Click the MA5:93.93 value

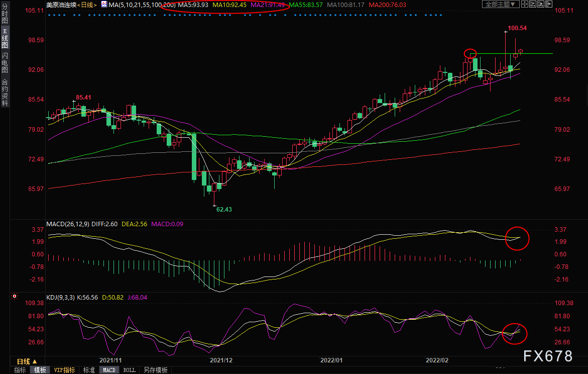[193, 5]
